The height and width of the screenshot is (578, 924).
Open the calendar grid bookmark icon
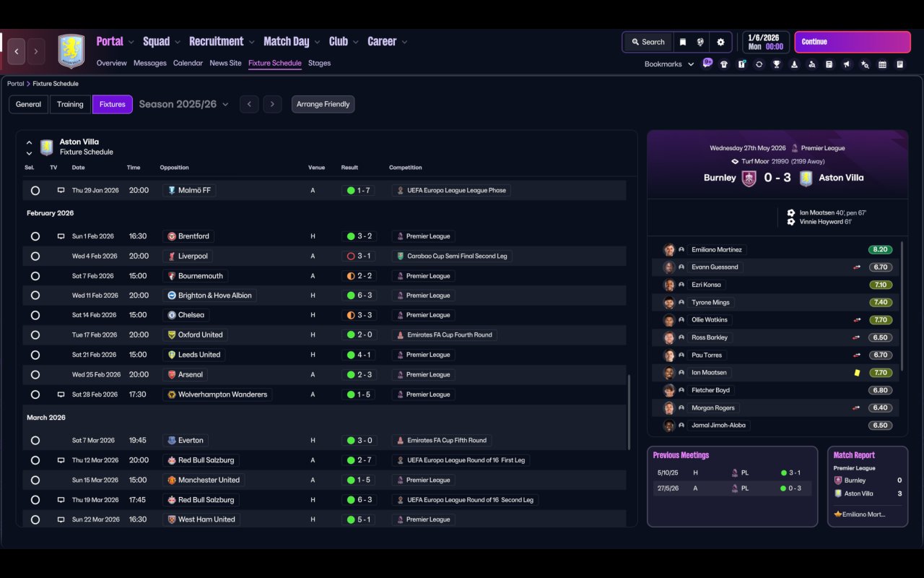(882, 64)
